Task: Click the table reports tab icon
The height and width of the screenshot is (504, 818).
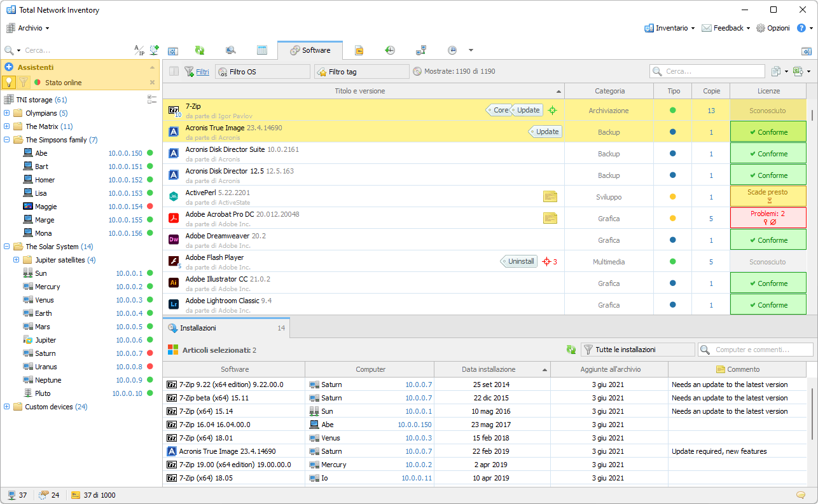Action: 261,50
